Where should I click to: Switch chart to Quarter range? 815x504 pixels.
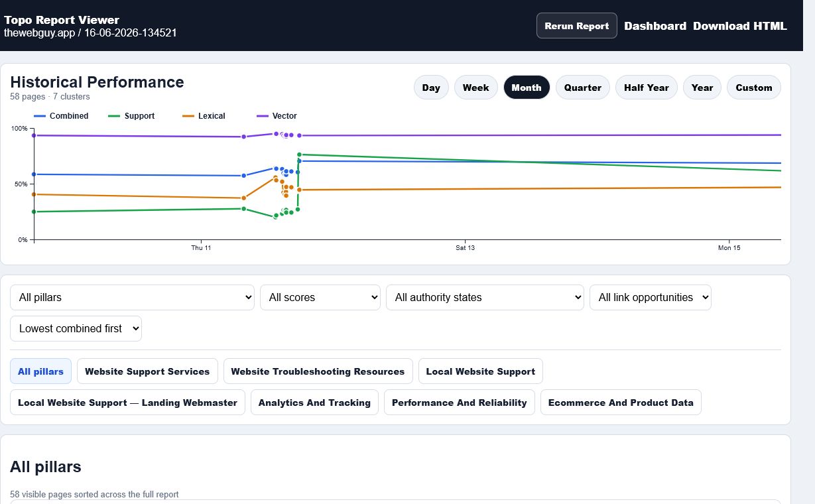coord(583,88)
